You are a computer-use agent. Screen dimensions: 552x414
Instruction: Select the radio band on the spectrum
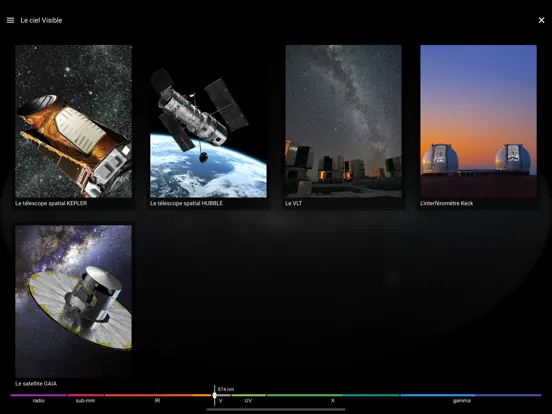[39, 401]
